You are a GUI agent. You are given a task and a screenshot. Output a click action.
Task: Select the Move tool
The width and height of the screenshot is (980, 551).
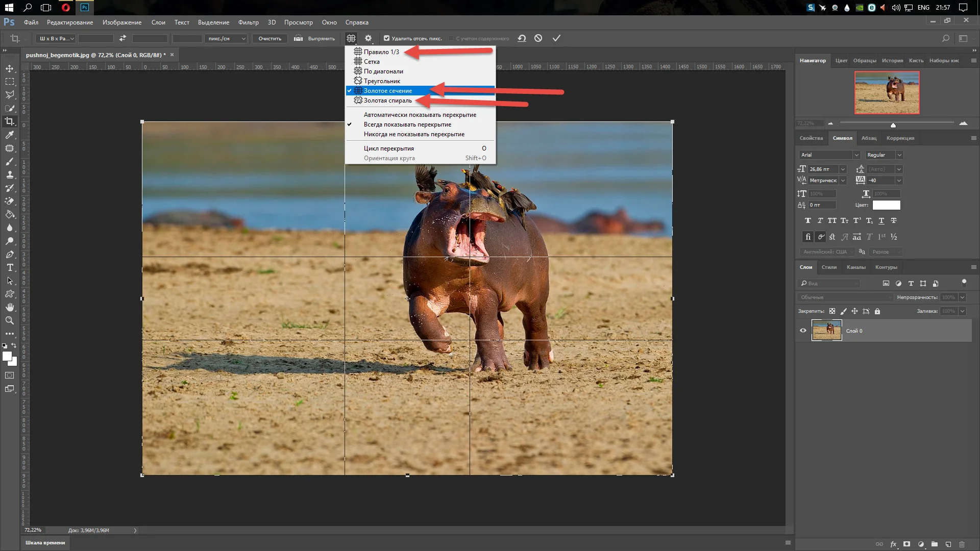10,68
